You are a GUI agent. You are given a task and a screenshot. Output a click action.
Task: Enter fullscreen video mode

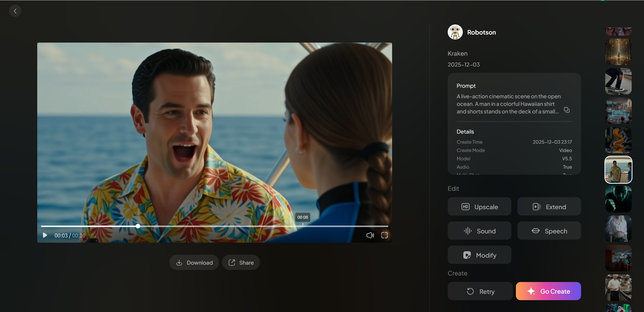(384, 235)
